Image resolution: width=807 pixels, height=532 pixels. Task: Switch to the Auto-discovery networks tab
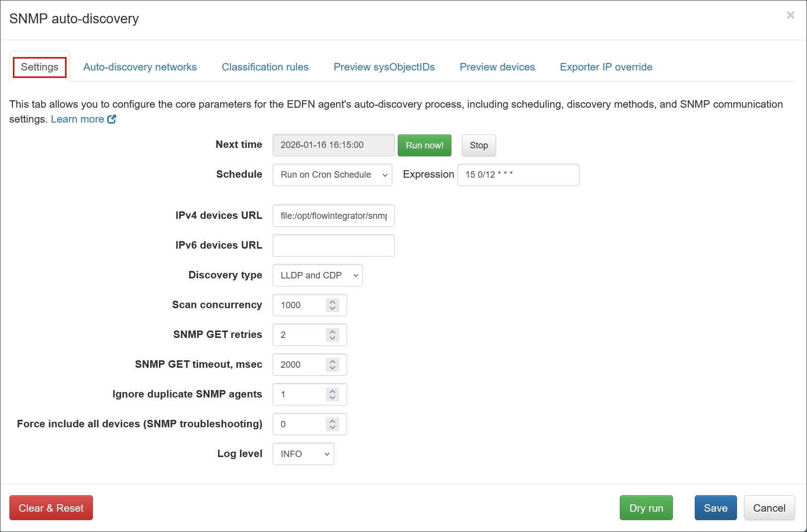point(140,67)
